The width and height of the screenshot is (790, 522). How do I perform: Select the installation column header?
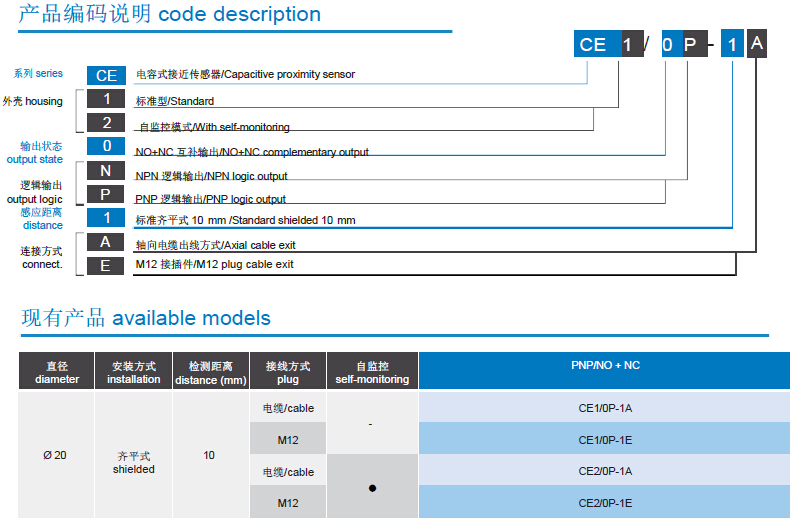click(134, 372)
